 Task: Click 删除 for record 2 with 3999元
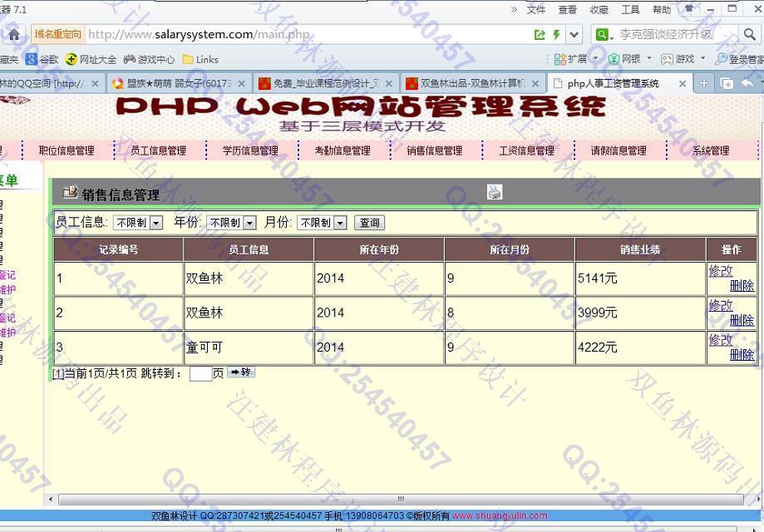(x=742, y=320)
